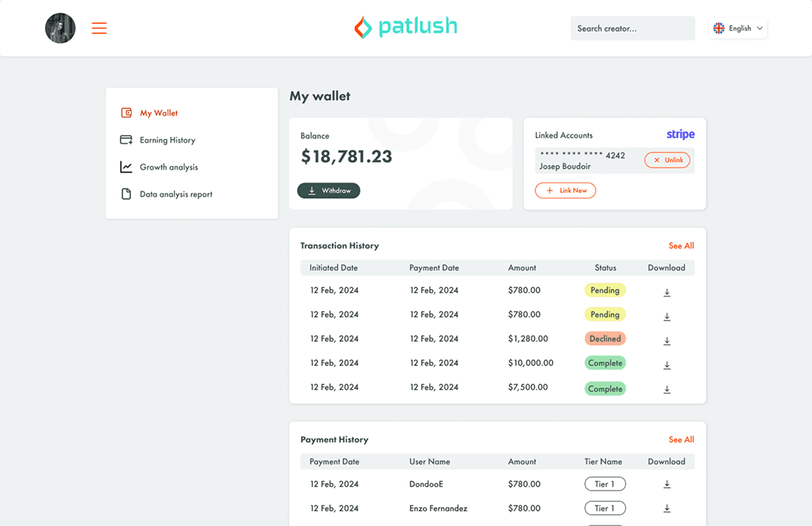Click the hamburger menu icon
This screenshot has height=526, width=812.
pos(98,28)
